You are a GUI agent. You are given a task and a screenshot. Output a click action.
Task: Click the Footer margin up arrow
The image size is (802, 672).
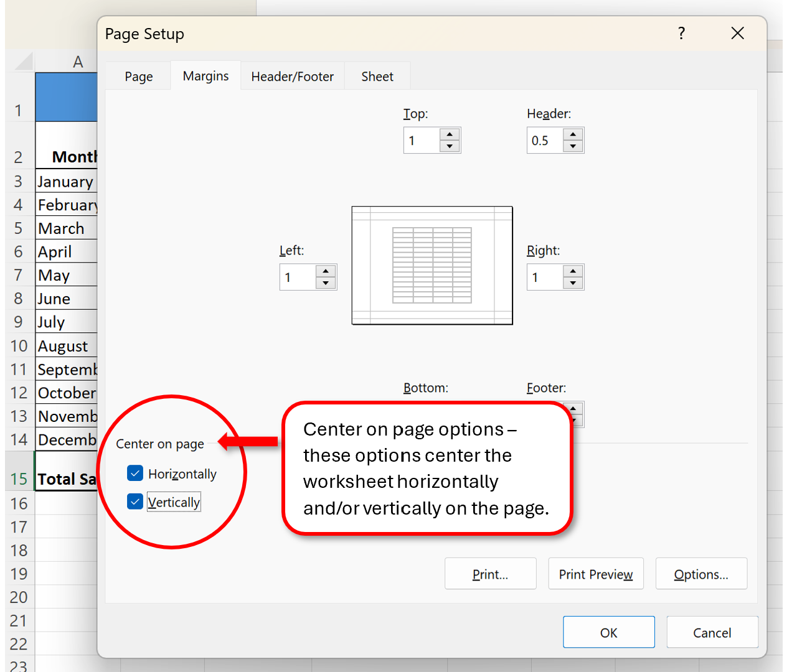click(x=573, y=409)
